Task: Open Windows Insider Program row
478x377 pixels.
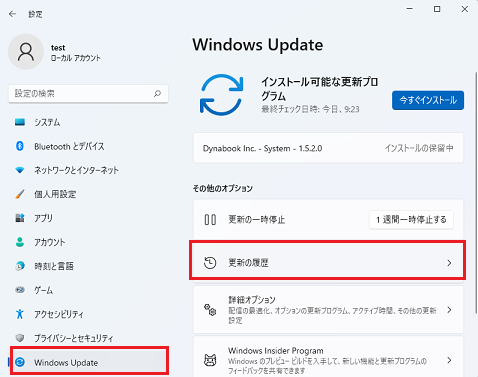Action: point(328,357)
